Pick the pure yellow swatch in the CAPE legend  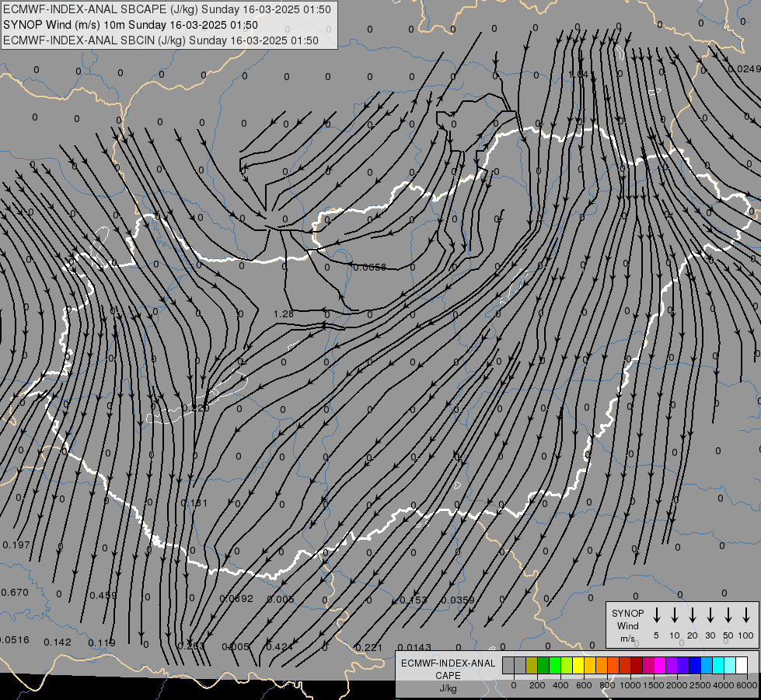[x=578, y=666]
